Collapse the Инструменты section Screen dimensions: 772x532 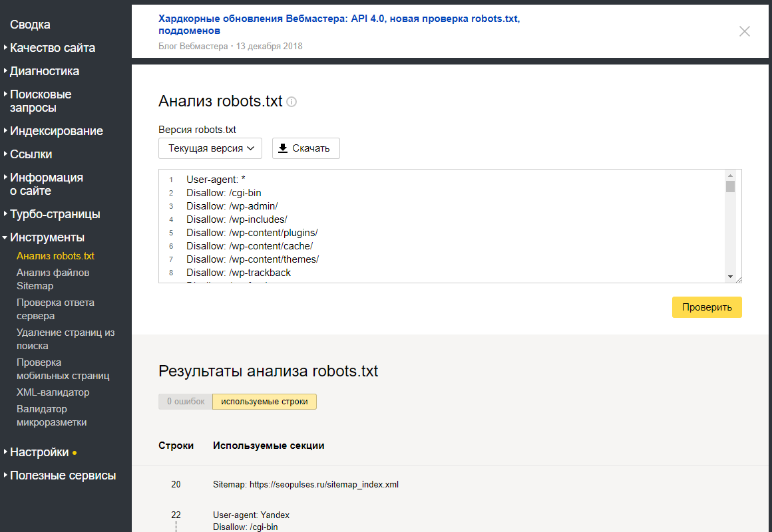[x=47, y=237]
